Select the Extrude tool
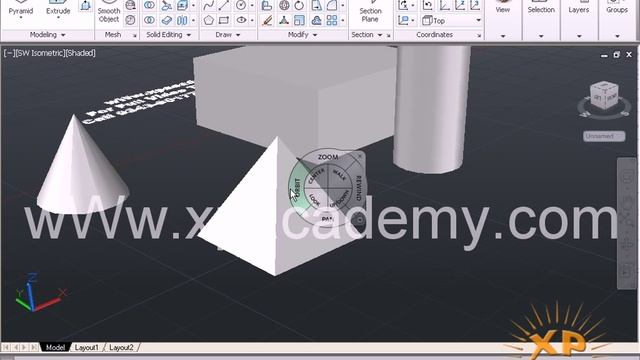 click(x=58, y=8)
